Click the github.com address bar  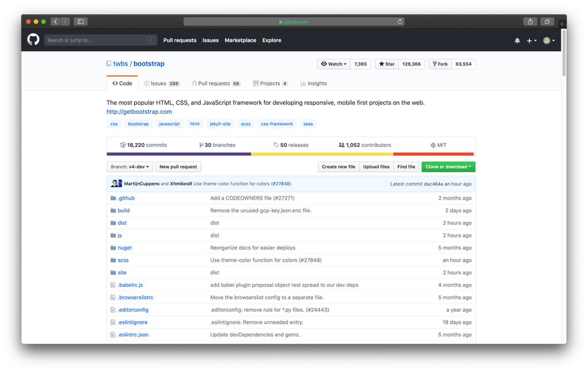click(293, 22)
